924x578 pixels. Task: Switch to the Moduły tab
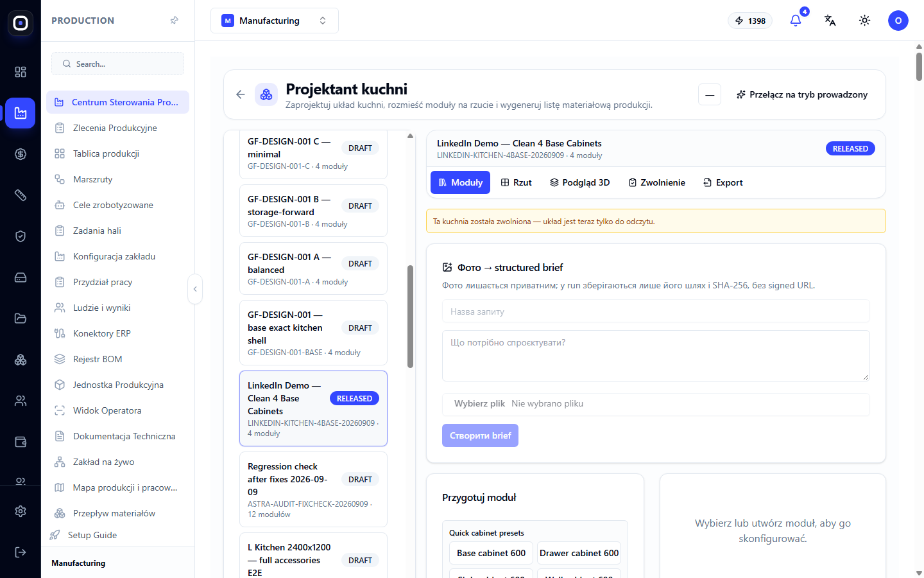pyautogui.click(x=460, y=182)
